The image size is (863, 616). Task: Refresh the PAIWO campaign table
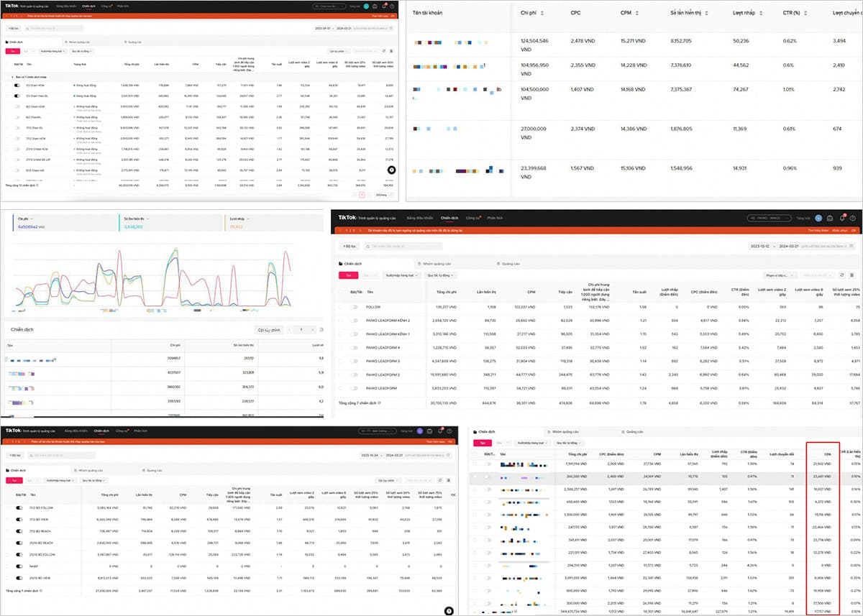841,275
